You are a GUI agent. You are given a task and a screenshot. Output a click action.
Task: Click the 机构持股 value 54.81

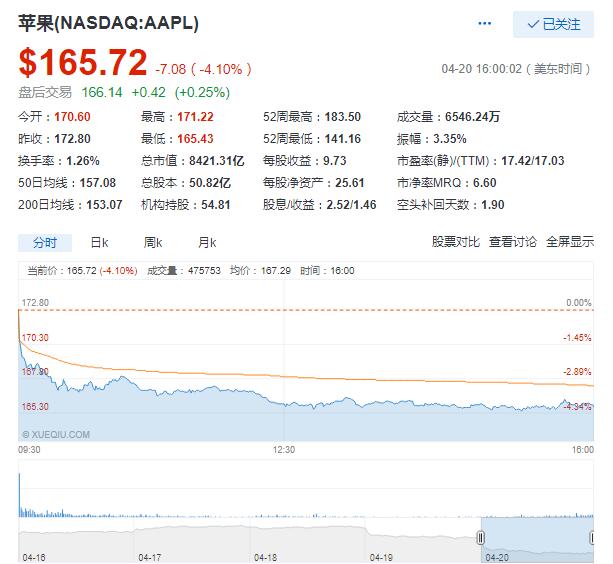click(x=215, y=205)
